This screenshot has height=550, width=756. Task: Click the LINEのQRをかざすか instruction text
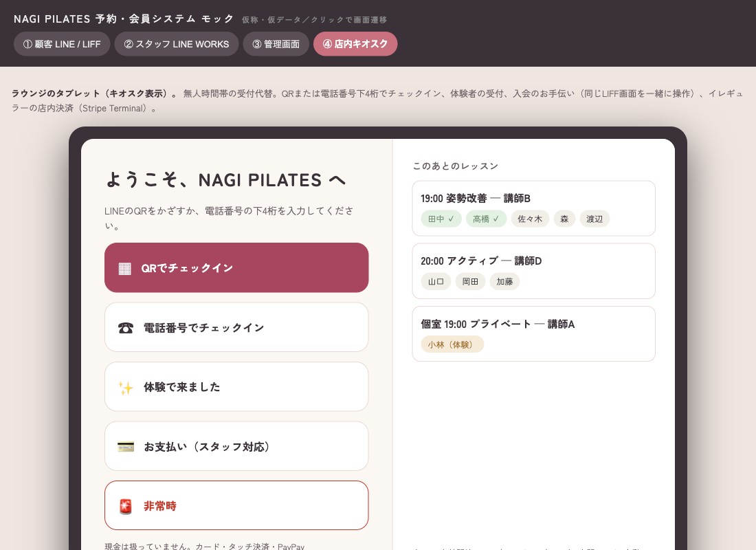point(229,218)
